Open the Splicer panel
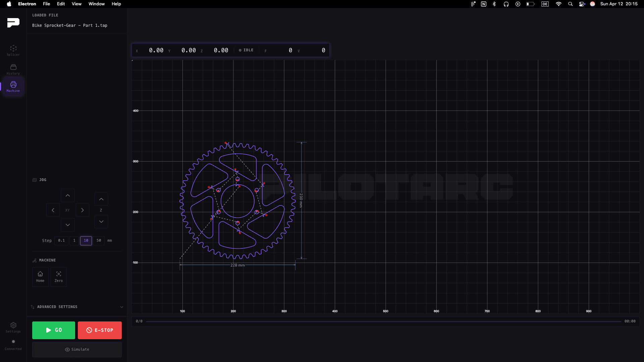The width and height of the screenshot is (644, 362). coord(13,50)
